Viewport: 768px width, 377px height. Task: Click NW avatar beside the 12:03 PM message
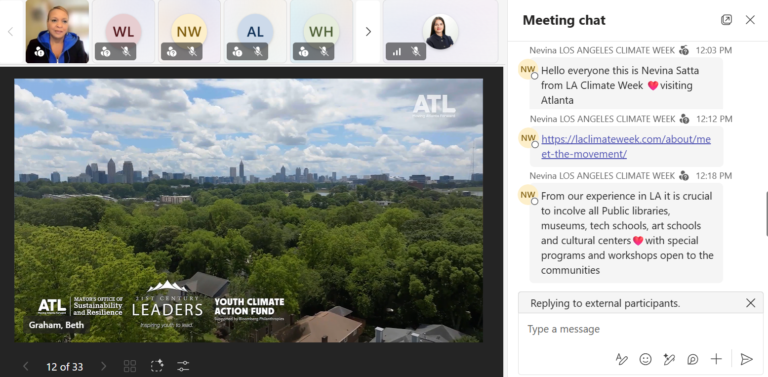528,70
